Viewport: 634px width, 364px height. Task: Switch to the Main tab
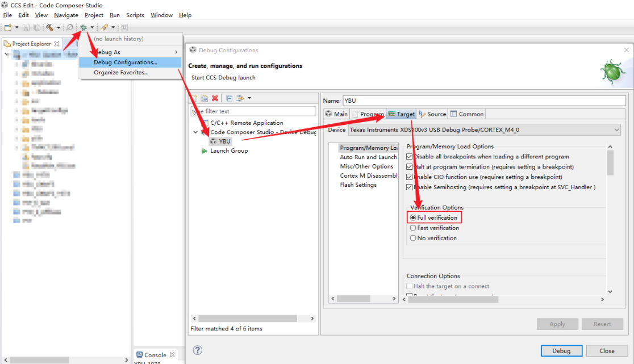pyautogui.click(x=336, y=114)
